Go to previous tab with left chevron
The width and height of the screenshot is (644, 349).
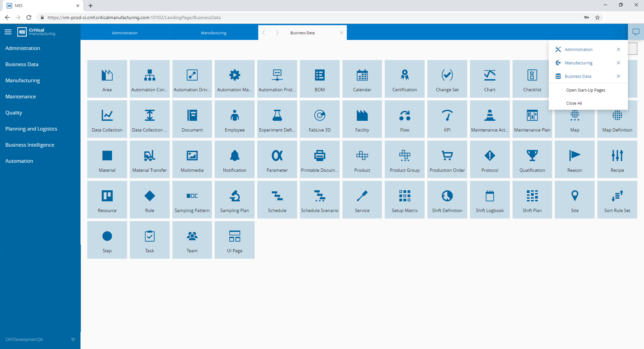264,33
